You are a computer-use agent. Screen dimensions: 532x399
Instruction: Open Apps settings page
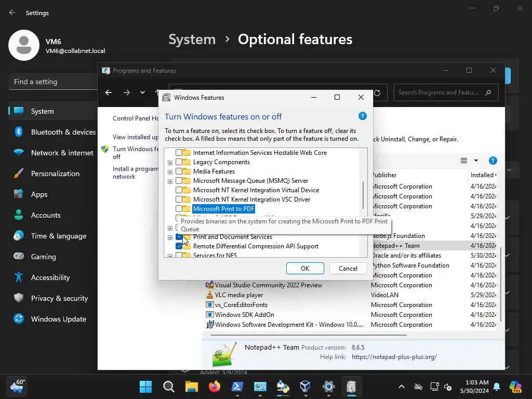click(54, 194)
